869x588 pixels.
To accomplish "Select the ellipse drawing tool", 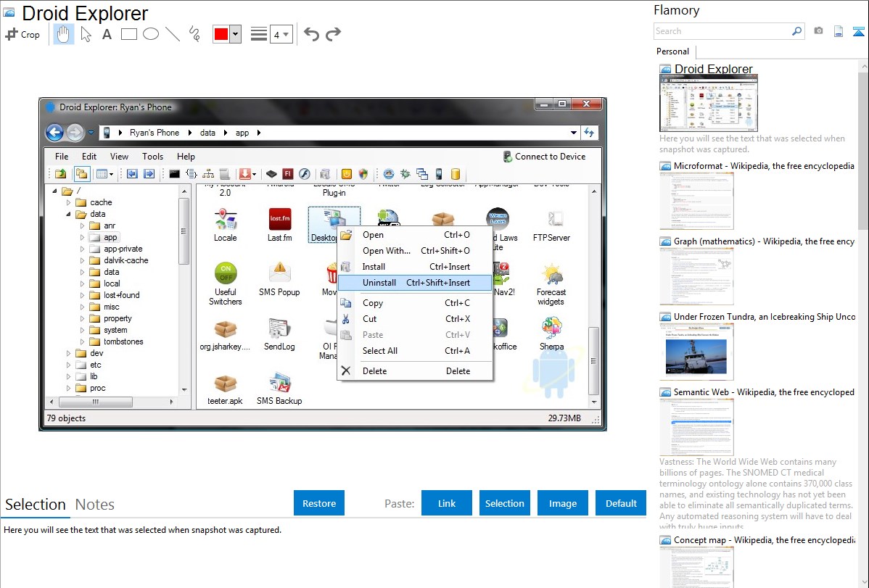I will (151, 34).
